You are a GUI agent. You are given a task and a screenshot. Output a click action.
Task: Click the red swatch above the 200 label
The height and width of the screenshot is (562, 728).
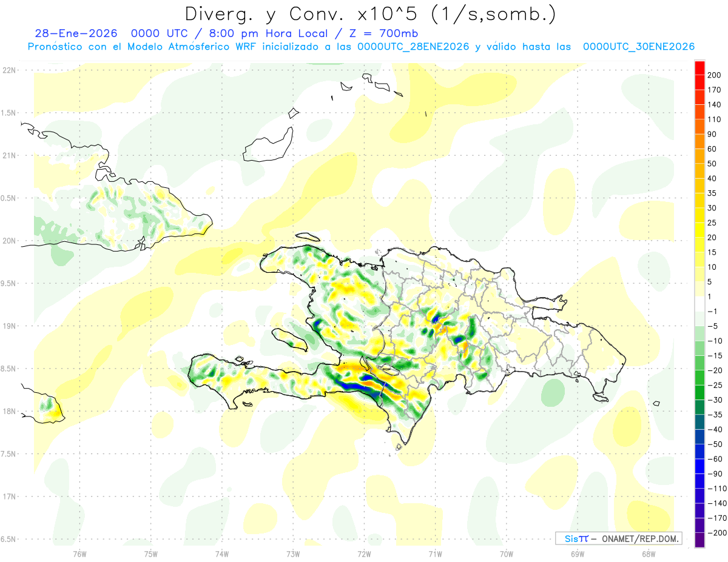point(699,67)
